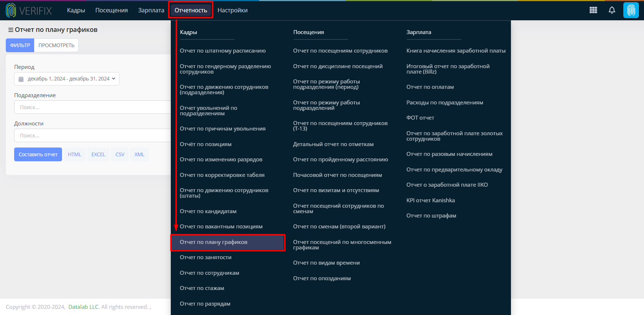This screenshot has width=644, height=315.
Task: Select ФОТ отчет
Action: (420, 118)
